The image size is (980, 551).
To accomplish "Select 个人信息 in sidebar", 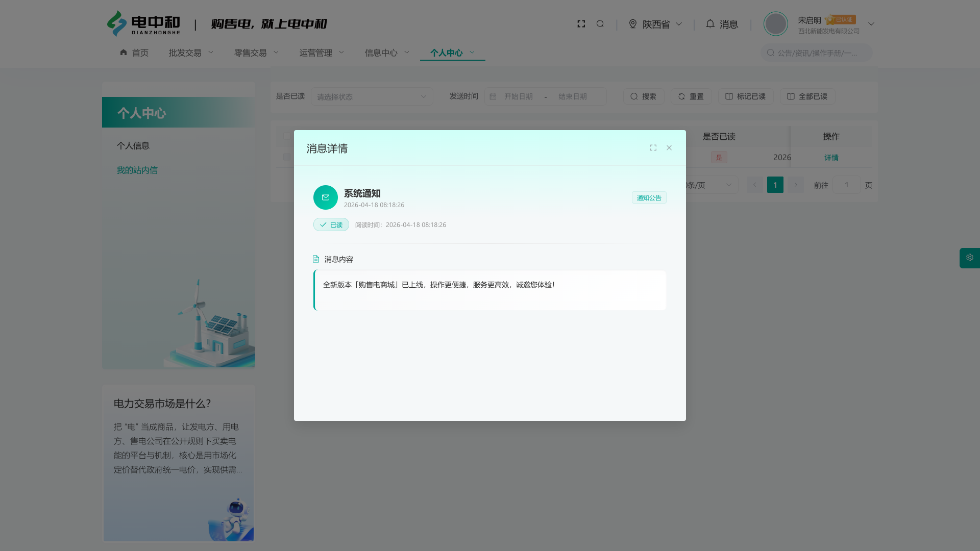I will (x=133, y=146).
